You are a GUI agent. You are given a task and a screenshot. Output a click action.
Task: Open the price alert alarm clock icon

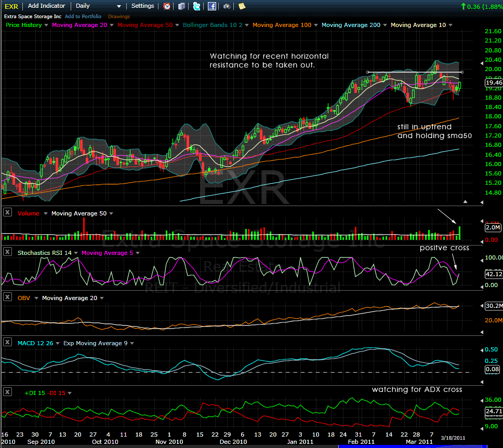167,6
